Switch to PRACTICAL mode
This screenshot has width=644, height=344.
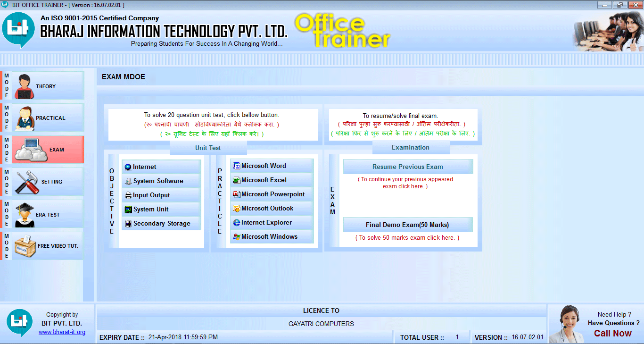tap(48, 118)
